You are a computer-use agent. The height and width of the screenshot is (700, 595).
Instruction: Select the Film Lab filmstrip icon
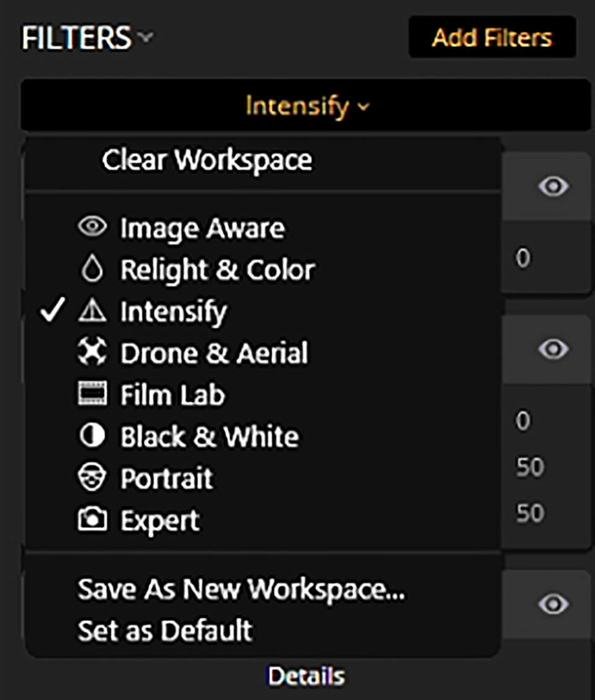tap(92, 394)
